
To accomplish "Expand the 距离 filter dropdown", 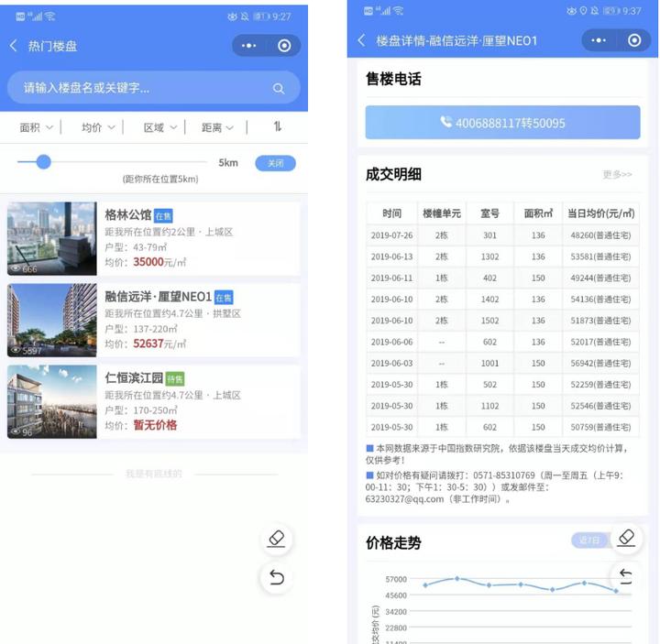I will tap(217, 127).
